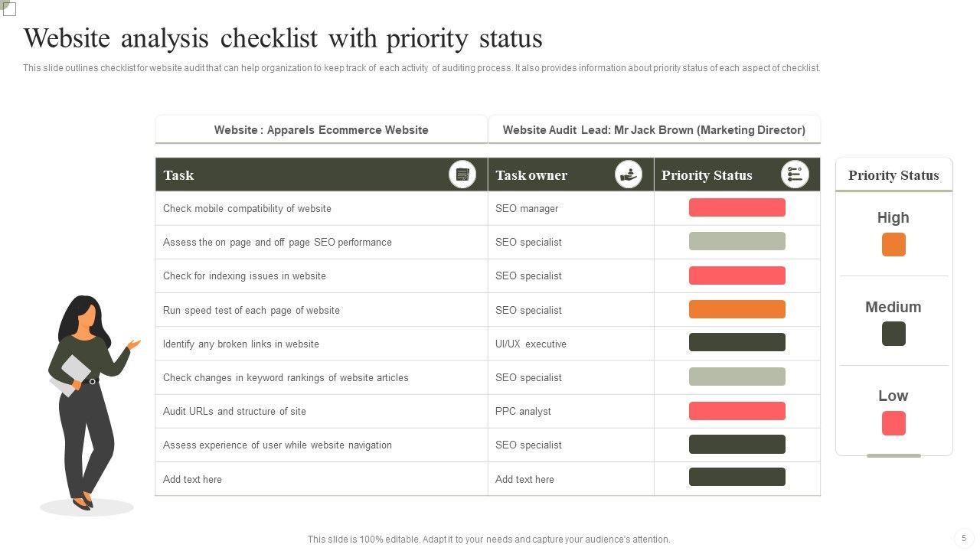Click 'Add text here' in Task column
980x551 pixels.
click(192, 479)
